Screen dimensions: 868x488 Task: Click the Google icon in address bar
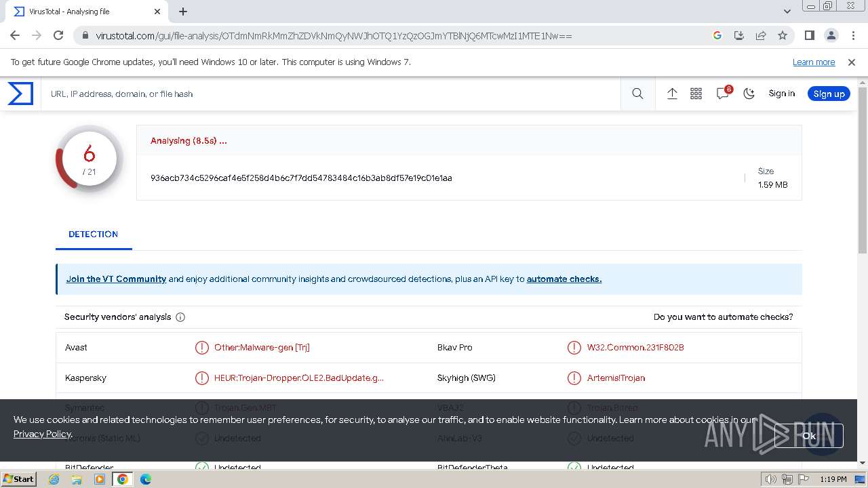pyautogui.click(x=717, y=35)
